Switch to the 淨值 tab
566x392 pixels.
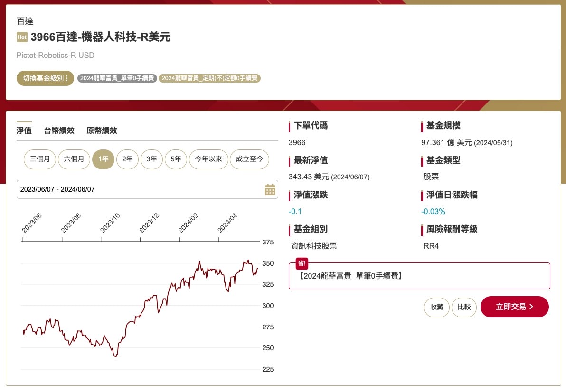[24, 131]
